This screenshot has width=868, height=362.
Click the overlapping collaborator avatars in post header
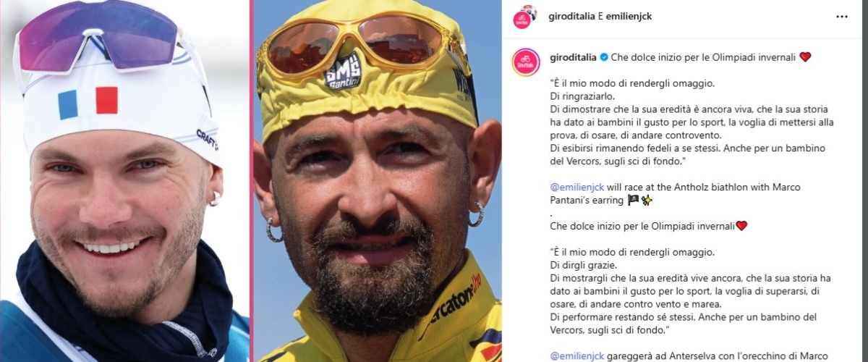point(524,16)
